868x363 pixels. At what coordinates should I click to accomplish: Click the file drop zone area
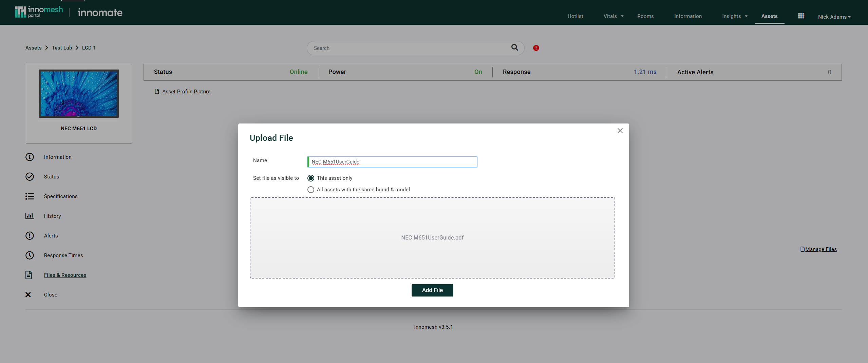[432, 238]
